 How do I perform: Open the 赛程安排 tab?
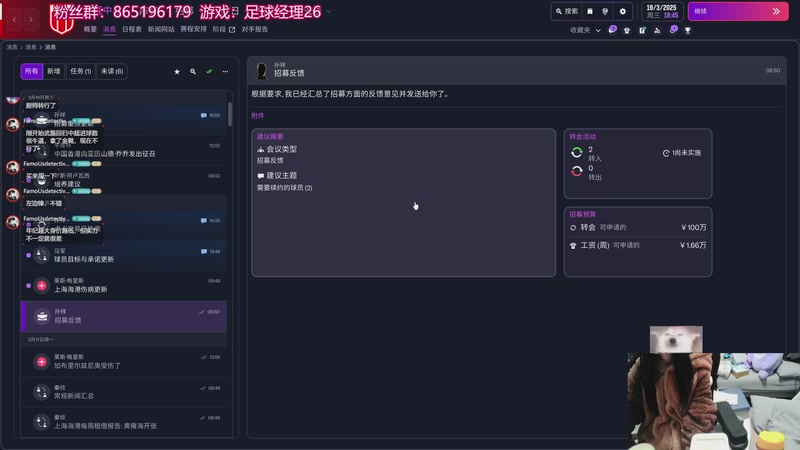193,29
